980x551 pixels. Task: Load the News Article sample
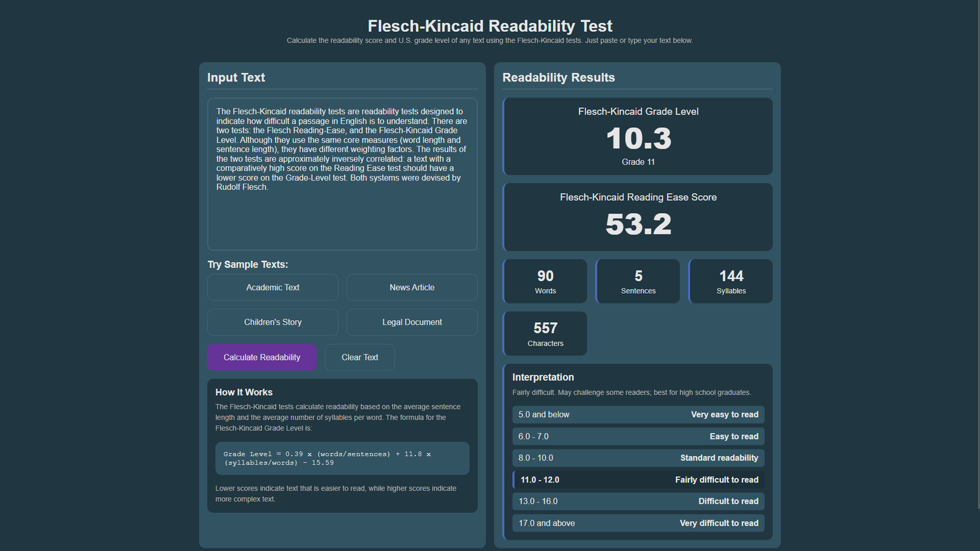point(412,287)
